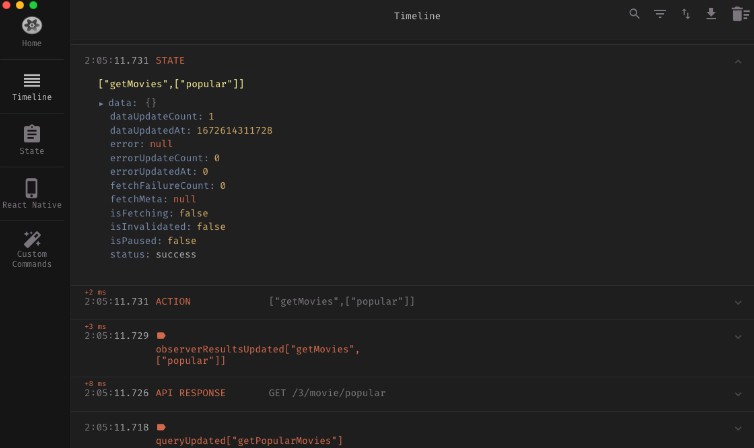Open the Custom Commands section
This screenshot has width=754, height=448.
click(x=32, y=249)
